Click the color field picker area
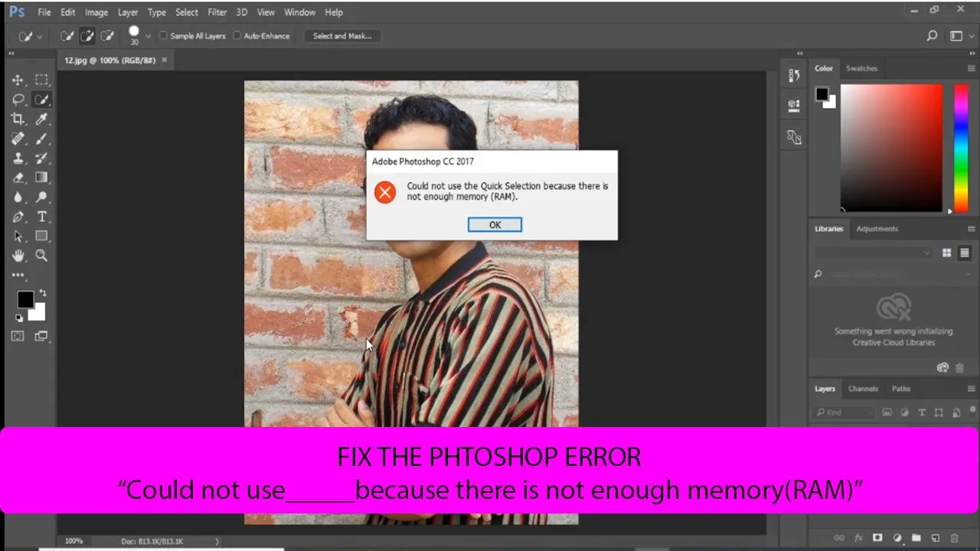The height and width of the screenshot is (551, 980). [891, 148]
